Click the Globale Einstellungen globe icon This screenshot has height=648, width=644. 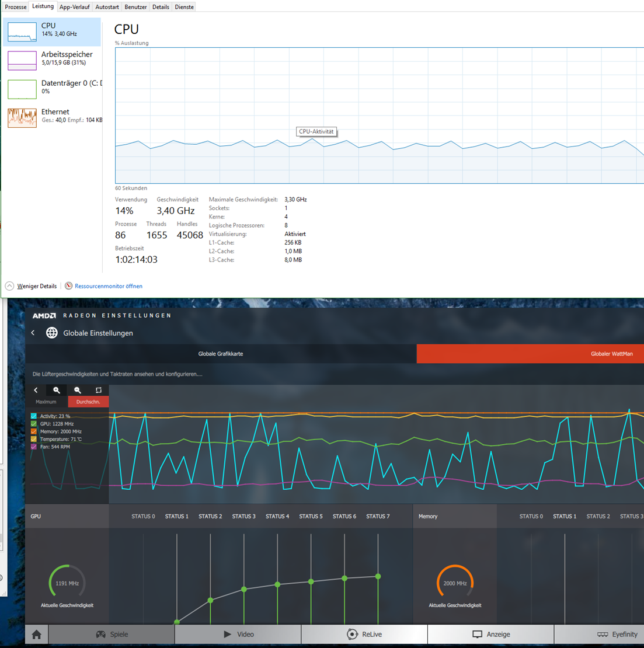point(51,333)
